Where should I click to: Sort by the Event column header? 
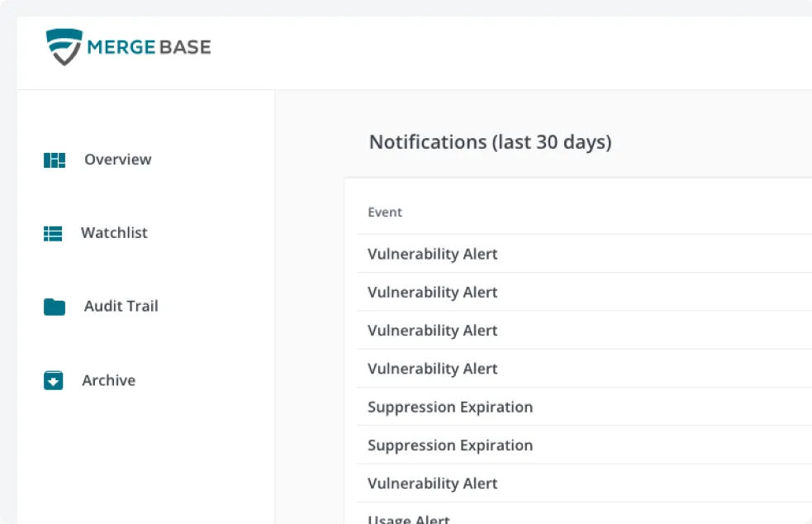385,212
